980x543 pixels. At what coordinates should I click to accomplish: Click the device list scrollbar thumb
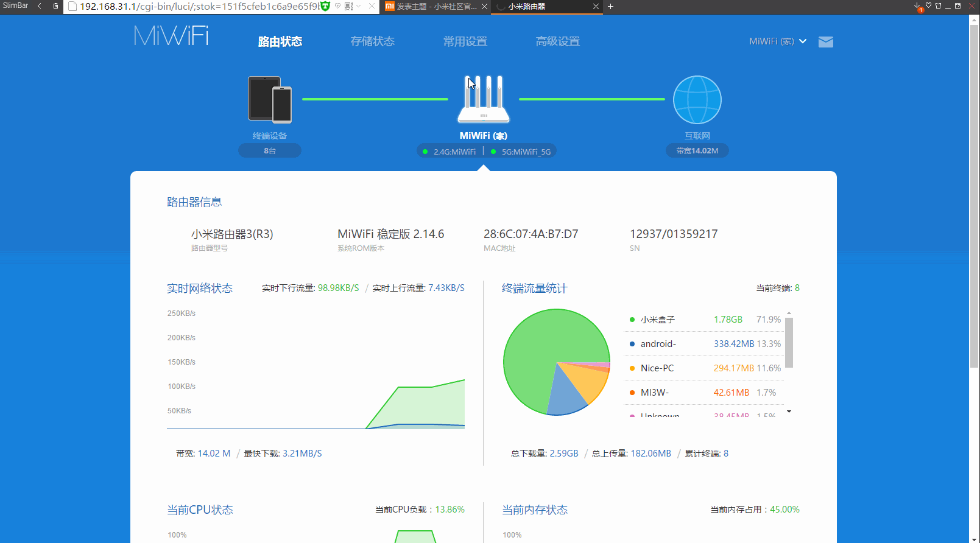[789, 343]
